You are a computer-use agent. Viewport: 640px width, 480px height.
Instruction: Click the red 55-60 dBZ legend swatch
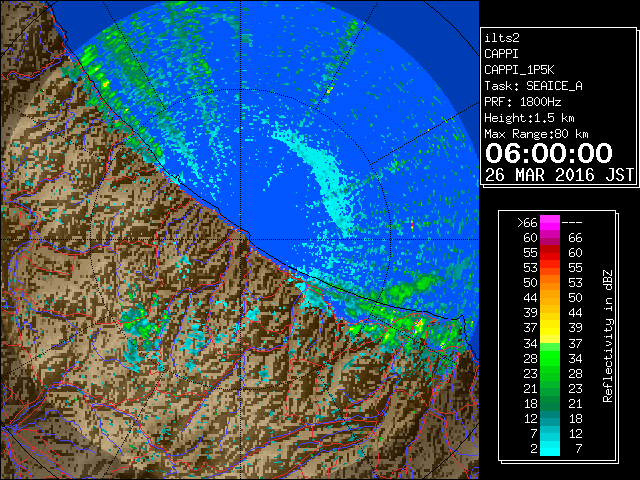pos(550,253)
